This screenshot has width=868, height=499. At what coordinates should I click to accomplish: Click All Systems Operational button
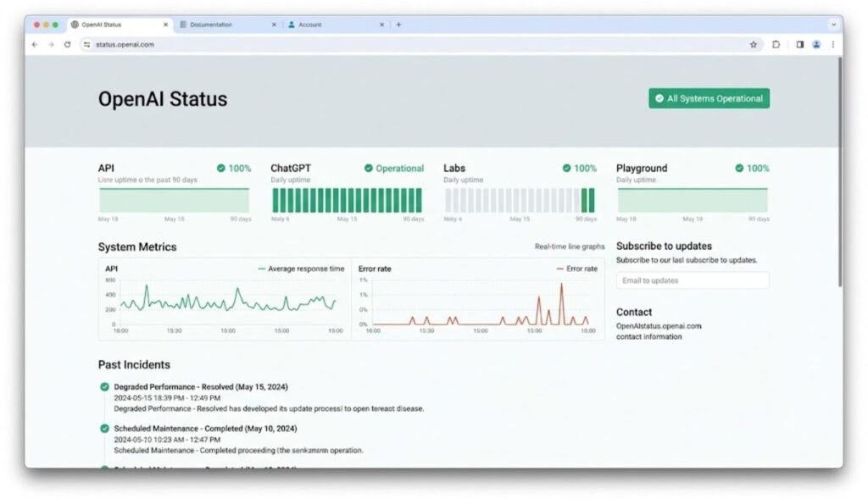tap(709, 98)
